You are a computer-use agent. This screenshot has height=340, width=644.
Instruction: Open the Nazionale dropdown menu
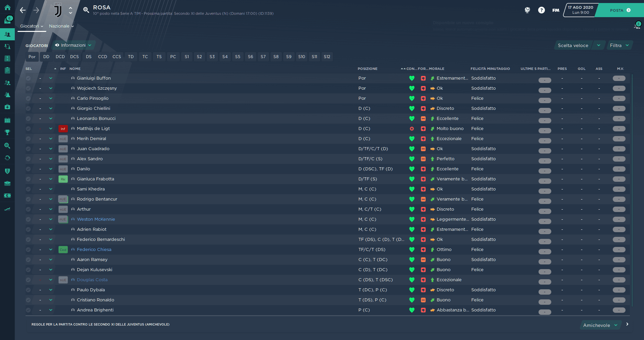pos(61,26)
